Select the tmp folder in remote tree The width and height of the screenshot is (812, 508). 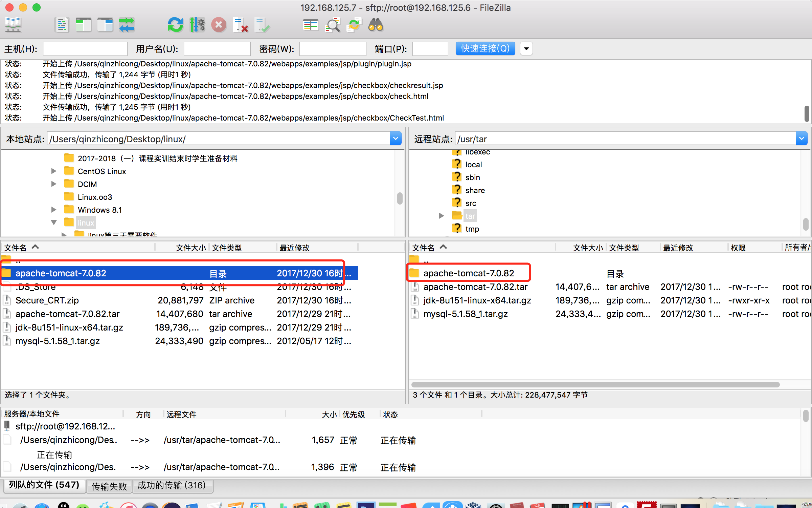(472, 229)
